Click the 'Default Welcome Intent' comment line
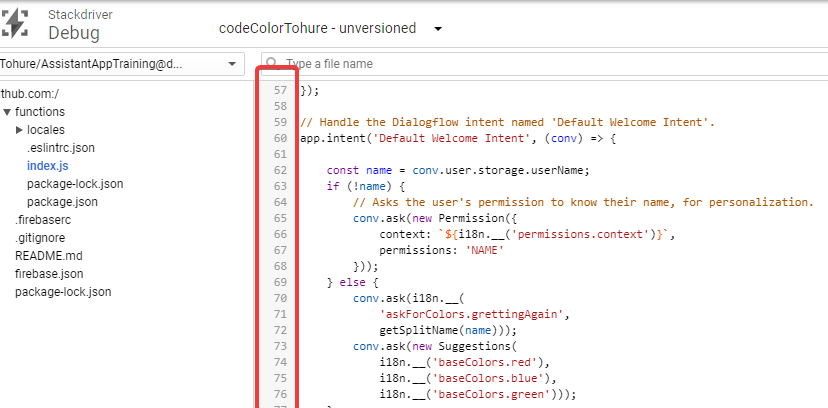Image resolution: width=828 pixels, height=408 pixels. pyautogui.click(x=507, y=122)
